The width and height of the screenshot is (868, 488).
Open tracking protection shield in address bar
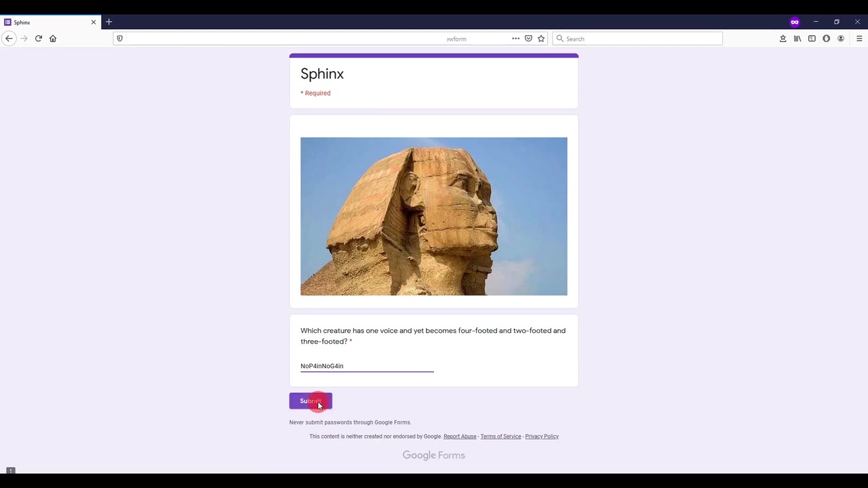pyautogui.click(x=120, y=39)
